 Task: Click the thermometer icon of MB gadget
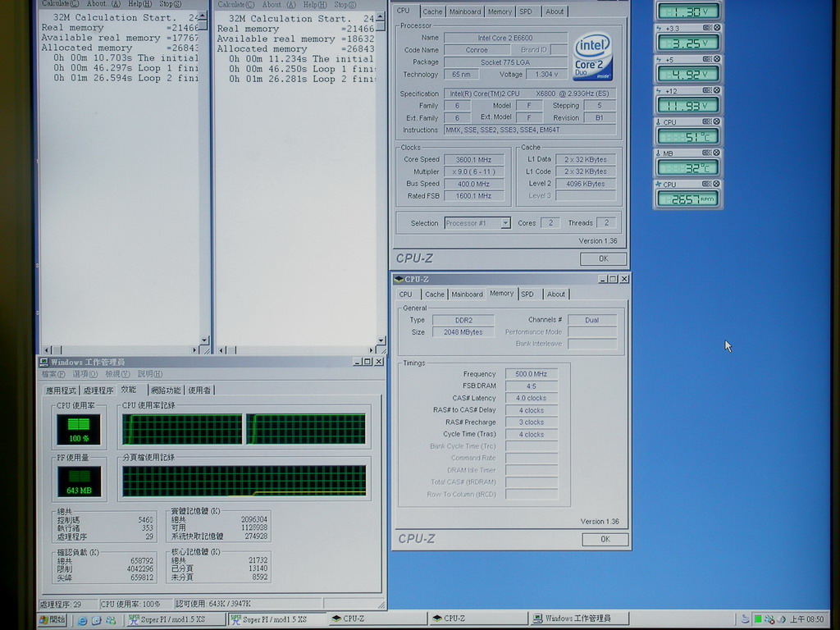(659, 153)
